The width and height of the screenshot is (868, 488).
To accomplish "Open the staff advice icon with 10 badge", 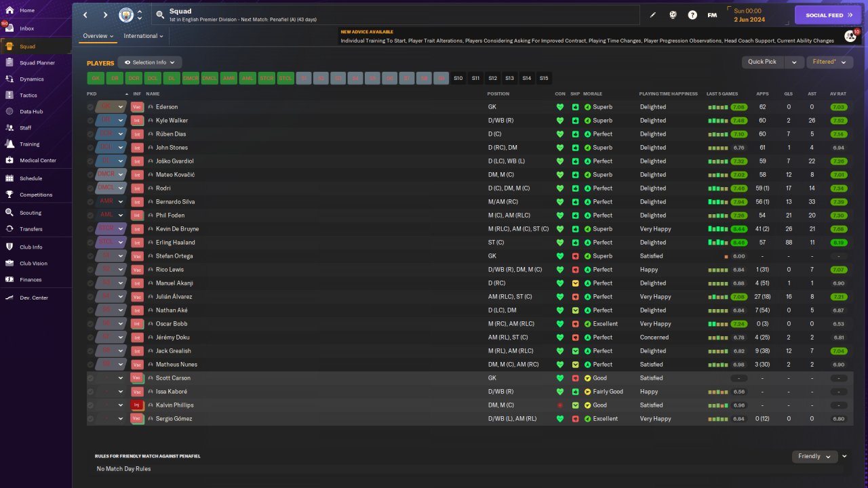I will click(x=850, y=36).
